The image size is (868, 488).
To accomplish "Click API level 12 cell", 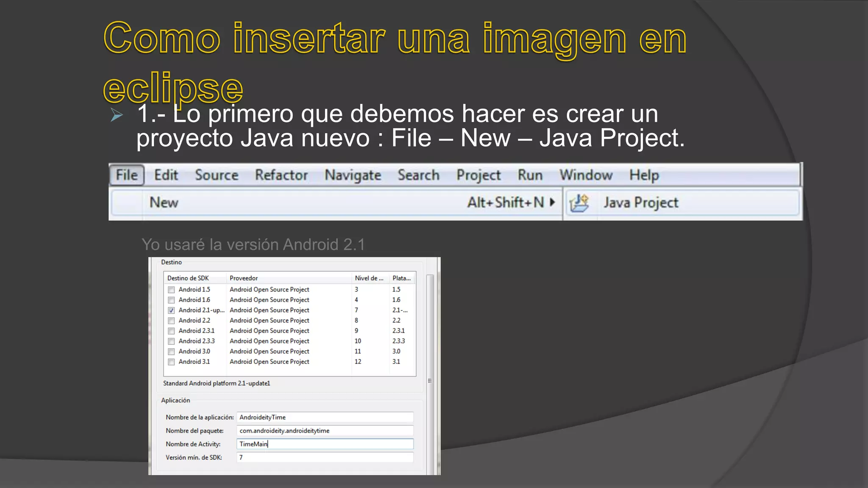I will point(358,361).
